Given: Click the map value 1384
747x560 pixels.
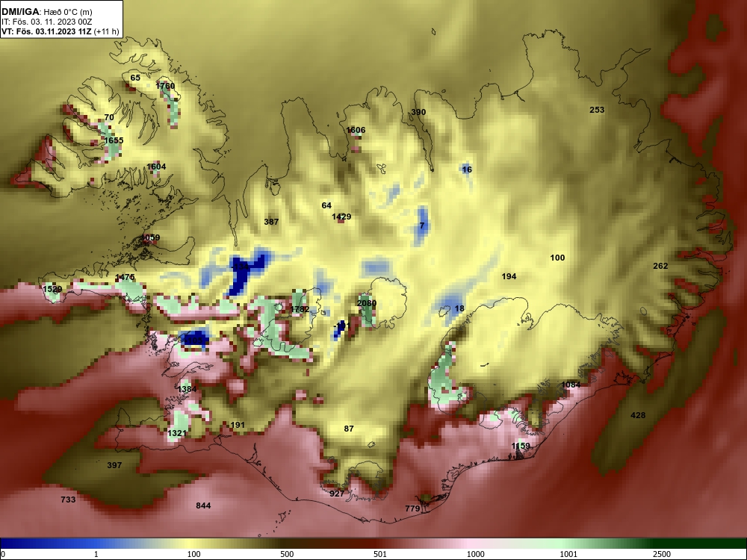Looking at the screenshot, I should tap(187, 389).
